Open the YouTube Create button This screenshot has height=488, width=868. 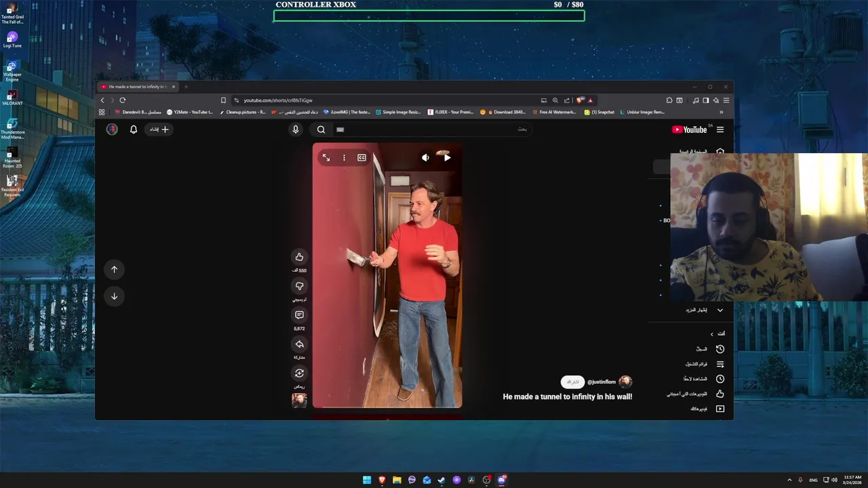159,129
